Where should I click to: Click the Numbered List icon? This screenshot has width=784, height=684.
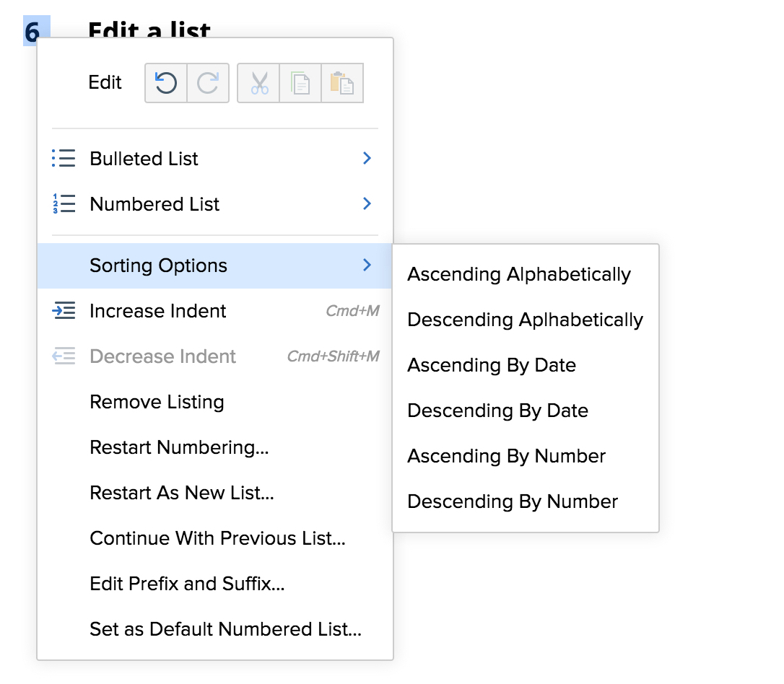[64, 204]
